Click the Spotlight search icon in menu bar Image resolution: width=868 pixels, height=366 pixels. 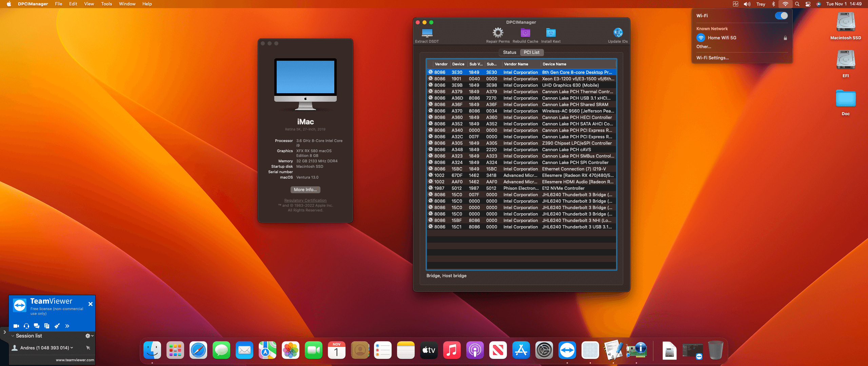797,4
